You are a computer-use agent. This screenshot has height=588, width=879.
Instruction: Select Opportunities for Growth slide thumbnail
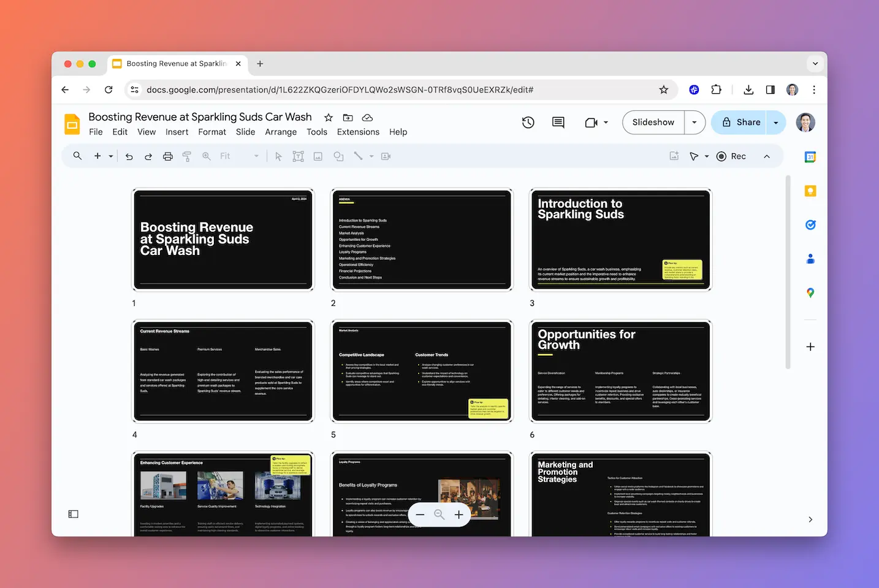(x=620, y=371)
